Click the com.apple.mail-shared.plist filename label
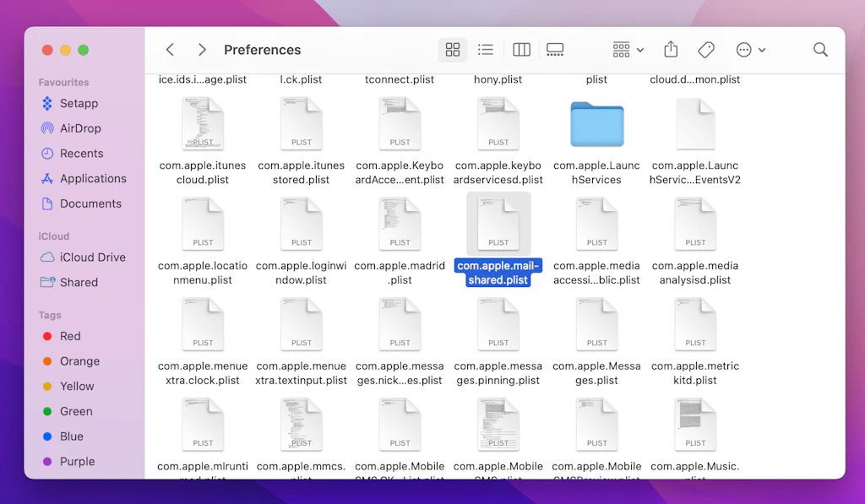The width and height of the screenshot is (865, 504). (498, 273)
